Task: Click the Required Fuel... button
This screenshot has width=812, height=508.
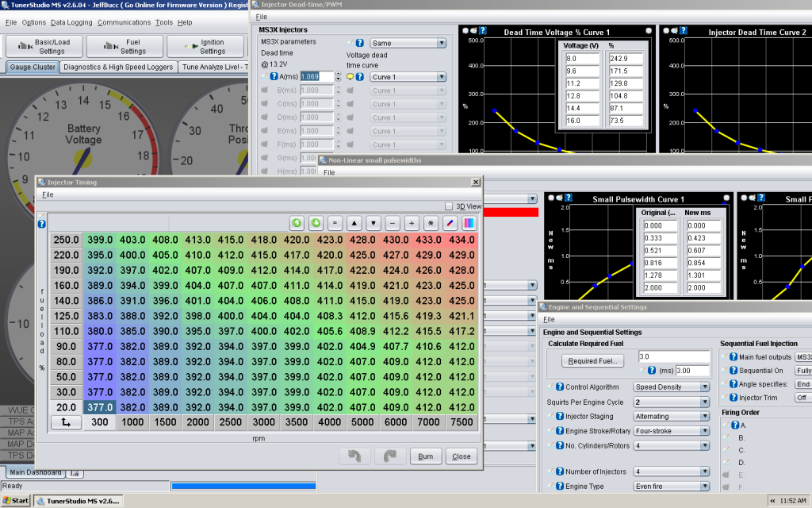Action: coord(592,360)
